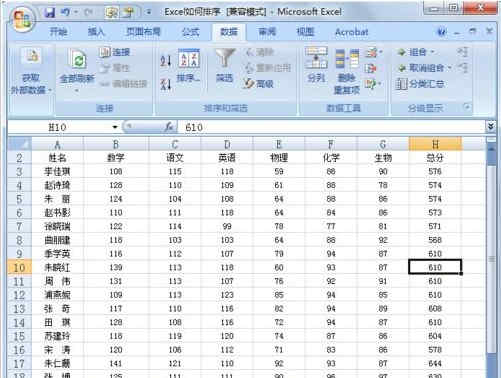The width and height of the screenshot is (501, 378).
Task: Click the 属性 data range properties button
Action: pyautogui.click(x=115, y=68)
